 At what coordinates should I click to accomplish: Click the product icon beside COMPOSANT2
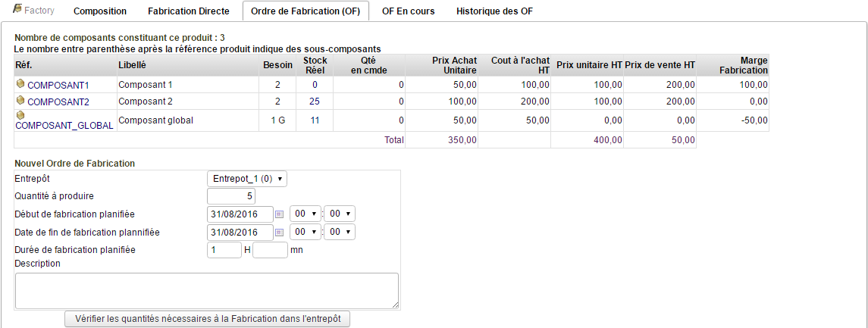coord(20,101)
